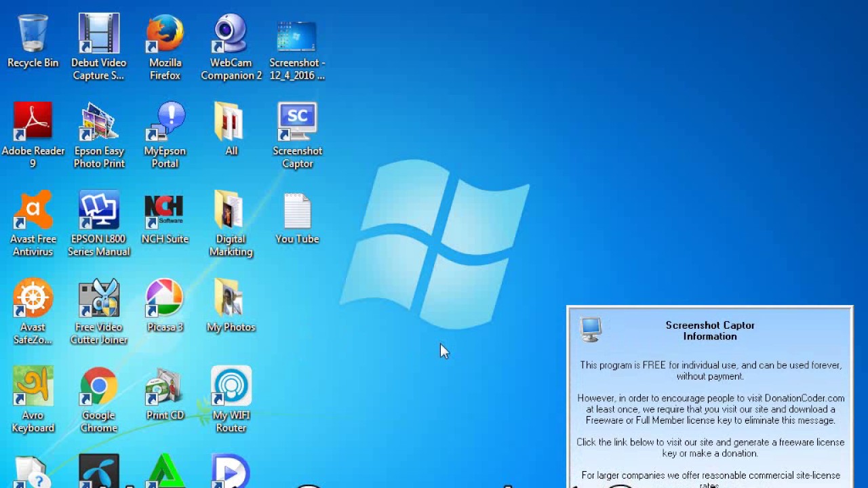Open the Recycle Bin icon
868x488 pixels.
(33, 42)
